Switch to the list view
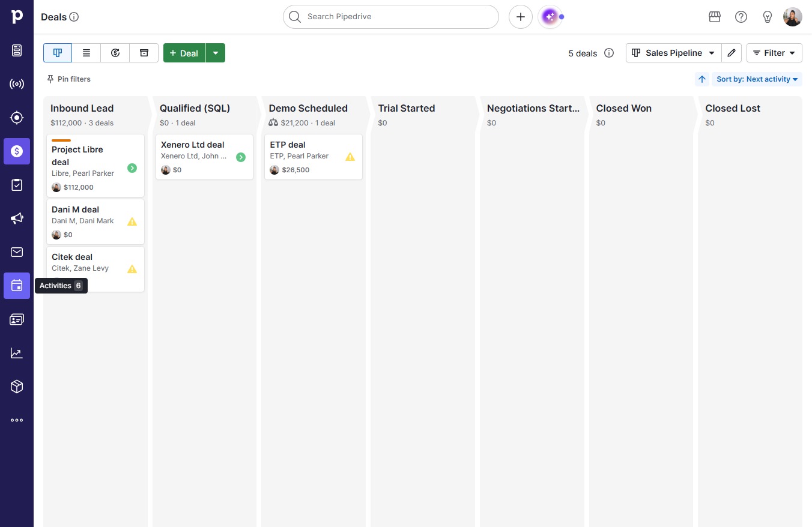Viewport: 812px width, 527px height. 86,53
